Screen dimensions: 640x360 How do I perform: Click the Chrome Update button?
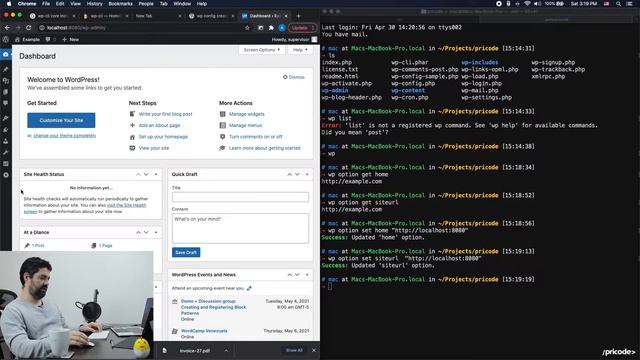[302, 28]
